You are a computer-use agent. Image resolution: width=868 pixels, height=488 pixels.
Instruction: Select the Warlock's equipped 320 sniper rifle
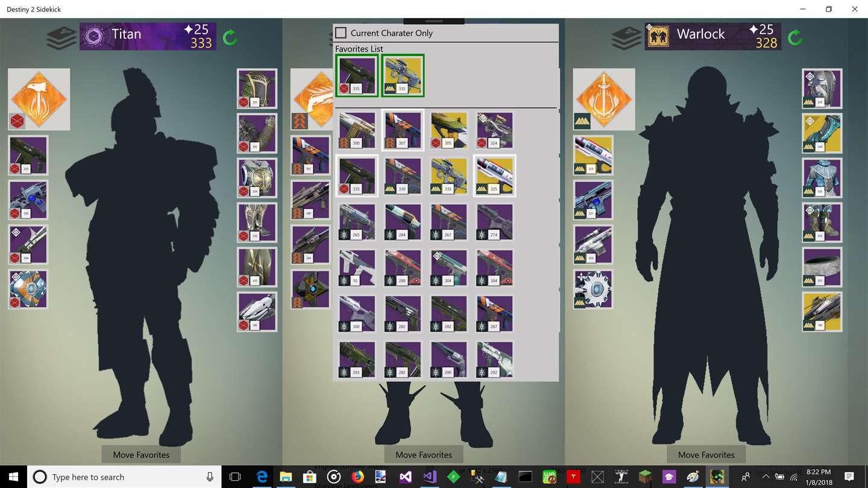(593, 245)
